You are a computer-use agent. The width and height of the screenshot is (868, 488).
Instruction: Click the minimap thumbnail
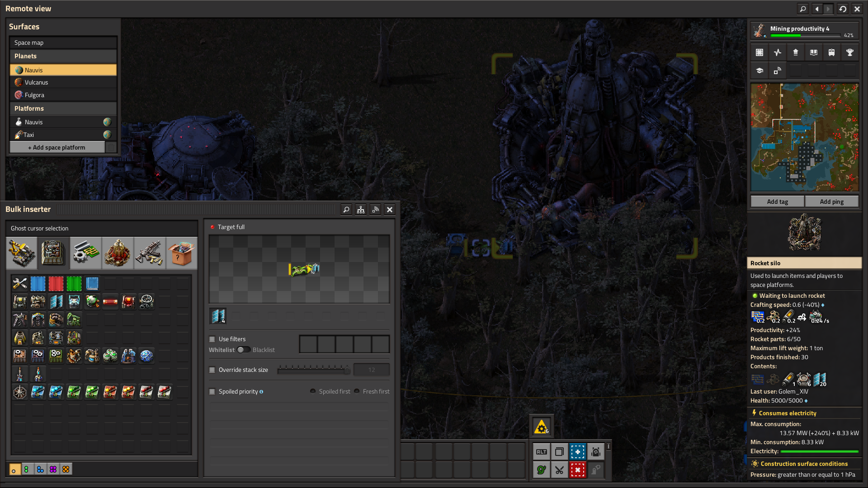tap(804, 137)
